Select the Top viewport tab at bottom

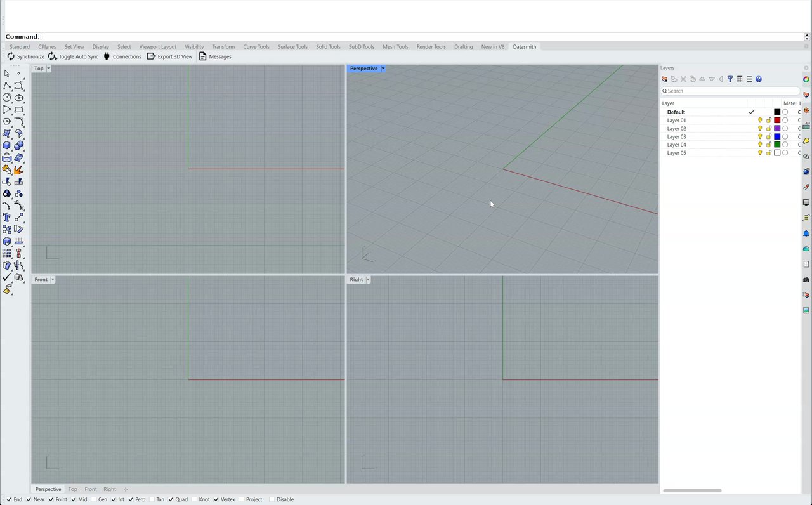[x=73, y=489]
